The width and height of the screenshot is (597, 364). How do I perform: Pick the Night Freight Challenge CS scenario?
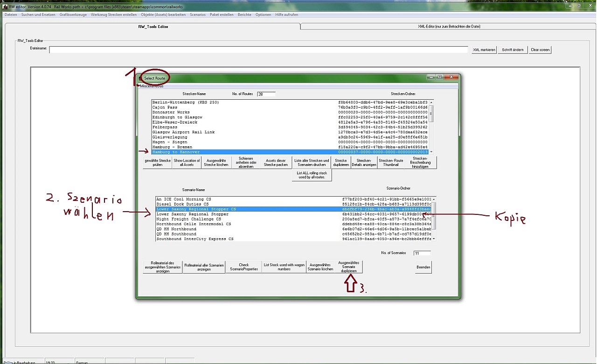[x=189, y=219]
